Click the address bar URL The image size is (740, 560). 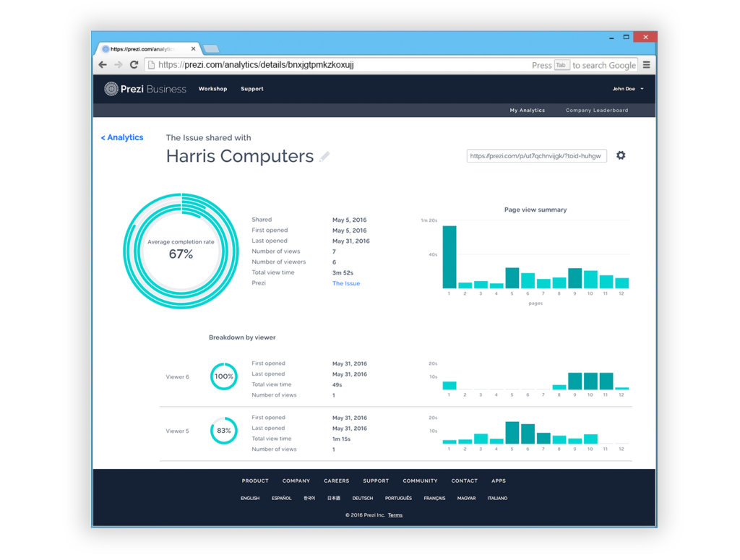click(x=256, y=64)
